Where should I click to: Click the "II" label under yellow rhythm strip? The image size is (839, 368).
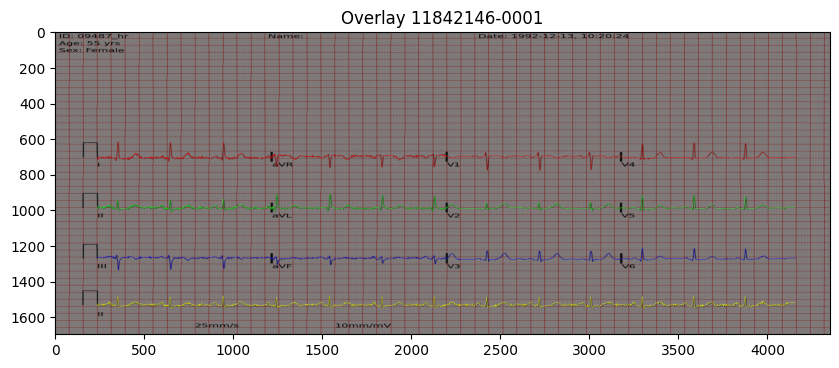100,314
